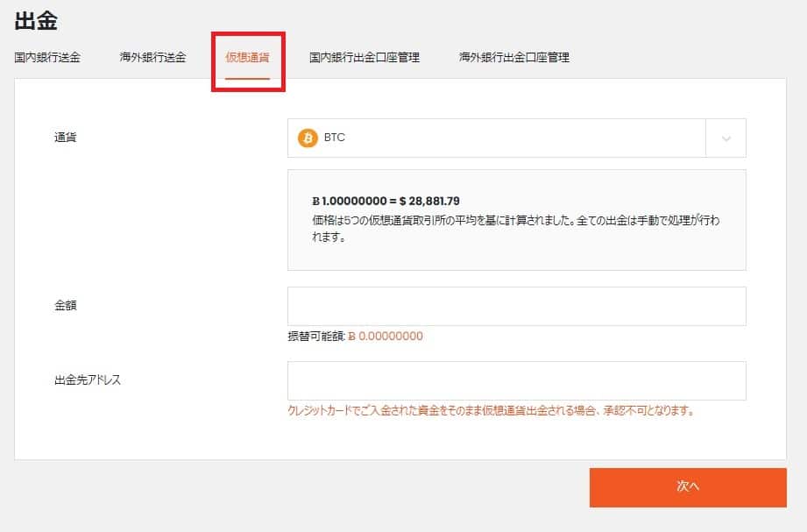Click the note 価格は5つの仮想通貨取引所の平均
The width and height of the screenshot is (807, 532).
516,228
